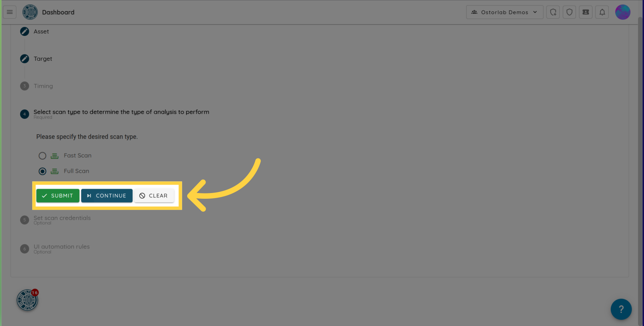Go to the Timing step
The height and width of the screenshot is (326, 644).
tap(43, 86)
